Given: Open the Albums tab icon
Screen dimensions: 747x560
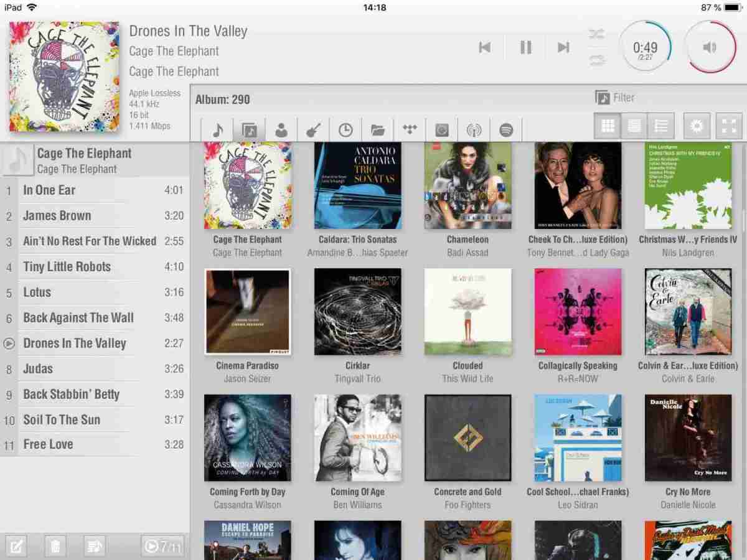Looking at the screenshot, I should tap(249, 130).
